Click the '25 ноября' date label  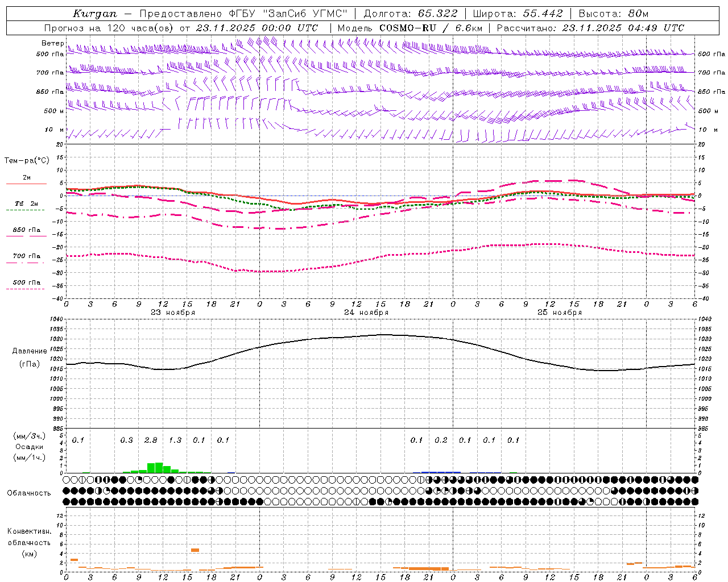(560, 313)
